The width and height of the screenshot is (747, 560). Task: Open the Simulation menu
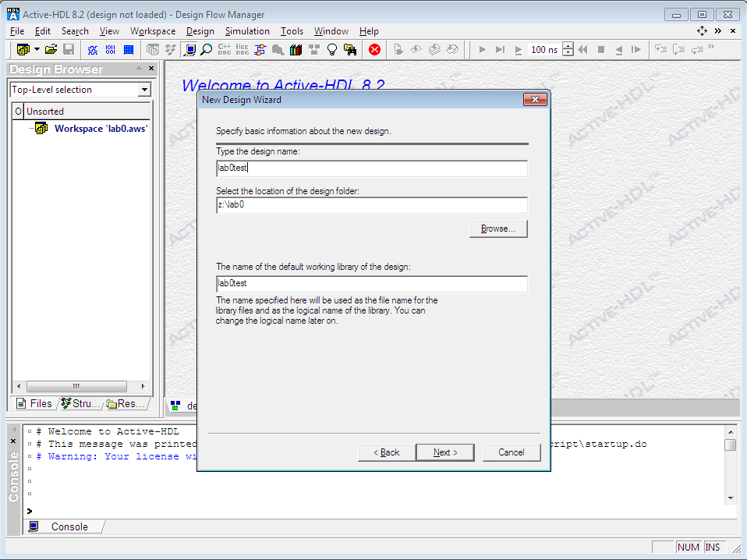coord(246,31)
